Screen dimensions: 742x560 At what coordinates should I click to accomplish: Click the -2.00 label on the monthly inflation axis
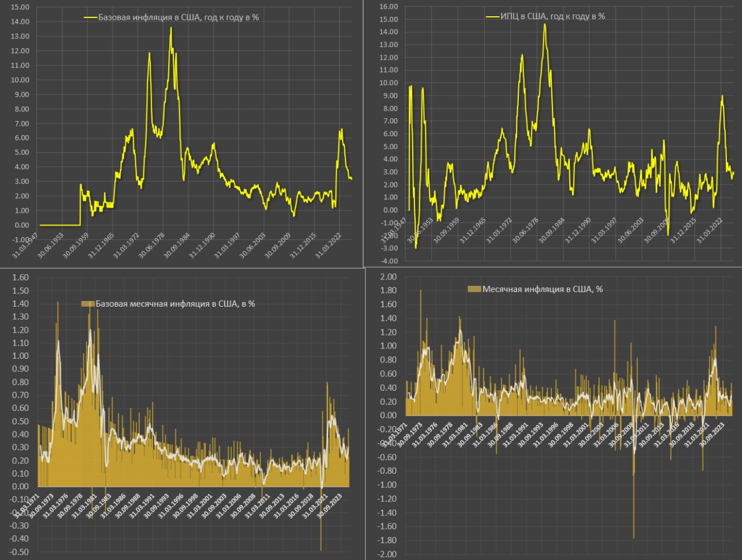pyautogui.click(x=387, y=554)
